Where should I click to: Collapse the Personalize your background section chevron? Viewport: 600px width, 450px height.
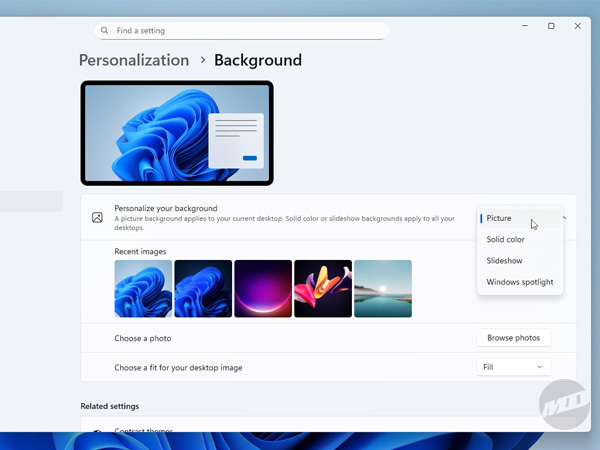pyautogui.click(x=566, y=217)
